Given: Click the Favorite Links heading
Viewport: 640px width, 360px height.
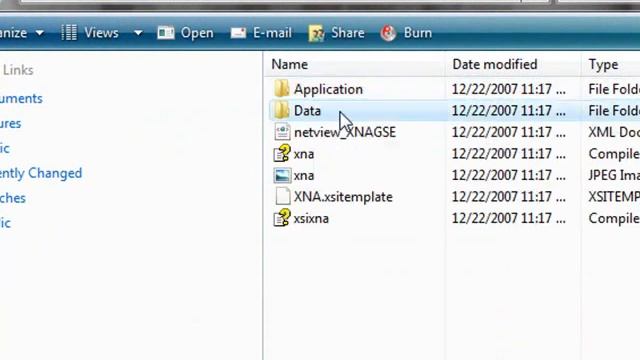Looking at the screenshot, I should (18, 70).
